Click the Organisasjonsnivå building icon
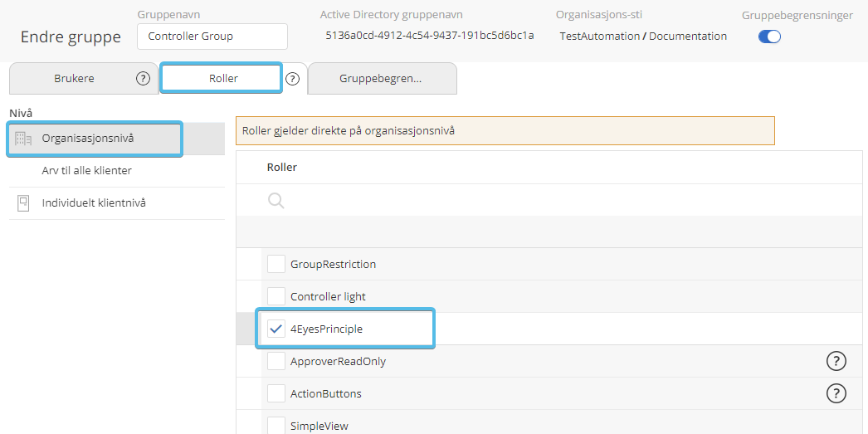The width and height of the screenshot is (868, 434). tap(24, 139)
